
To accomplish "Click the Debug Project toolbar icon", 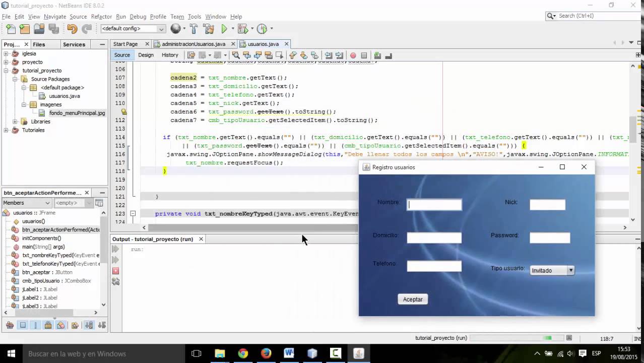I will point(243,29).
